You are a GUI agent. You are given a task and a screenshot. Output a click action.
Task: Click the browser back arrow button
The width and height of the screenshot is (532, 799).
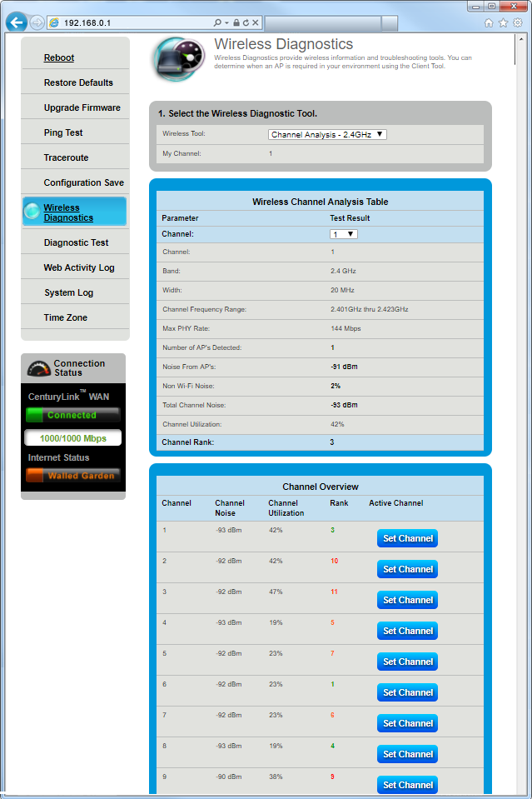coord(16,22)
